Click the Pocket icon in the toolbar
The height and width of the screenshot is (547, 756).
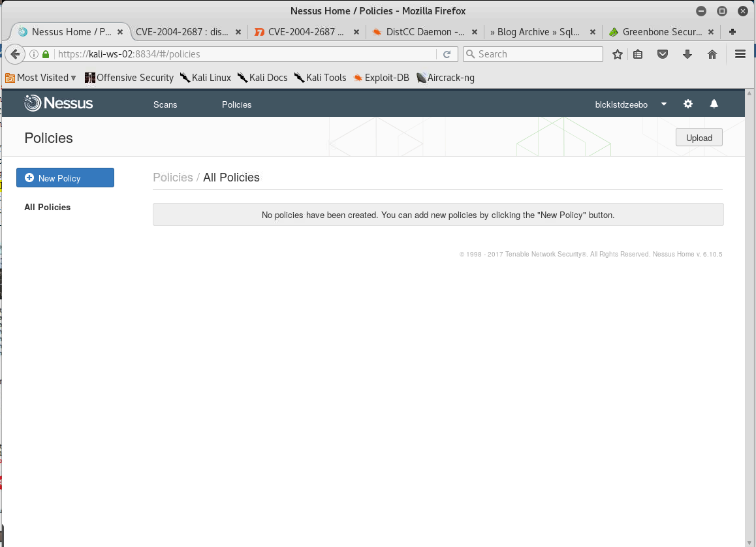[x=663, y=54]
